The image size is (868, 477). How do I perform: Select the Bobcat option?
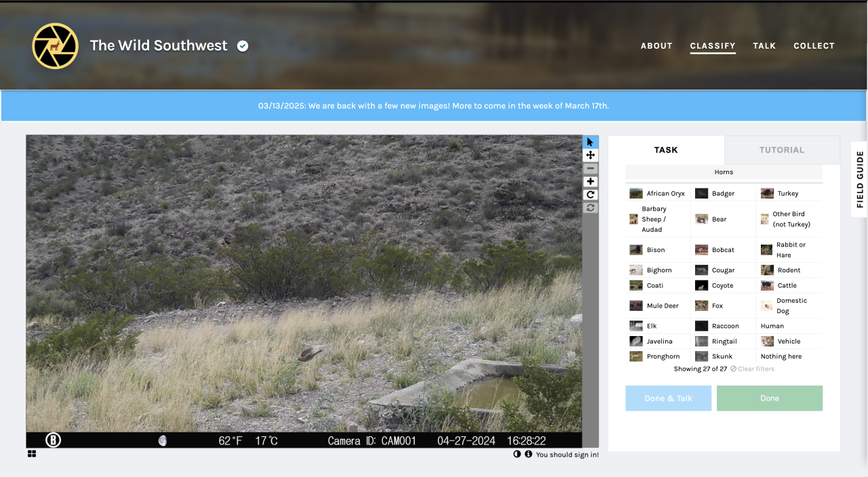[724, 250]
